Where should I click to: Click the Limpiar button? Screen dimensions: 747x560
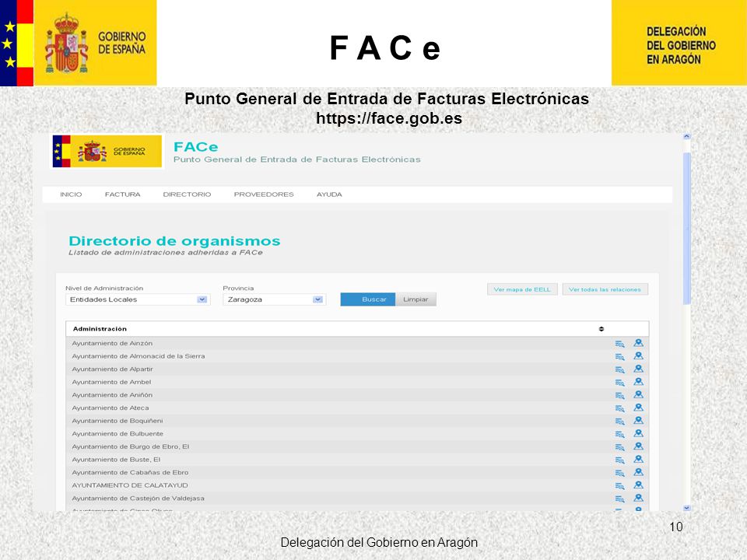416,299
